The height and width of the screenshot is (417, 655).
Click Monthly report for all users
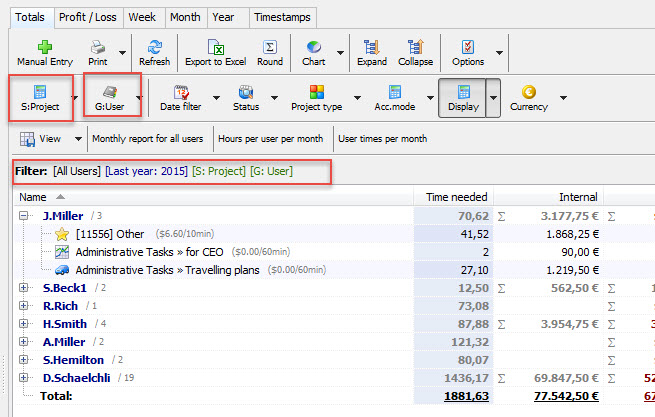(x=149, y=139)
